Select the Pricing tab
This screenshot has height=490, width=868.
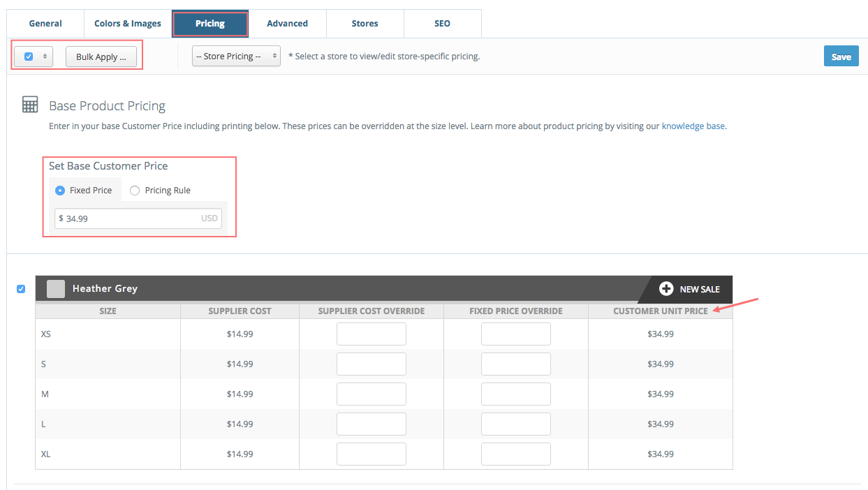click(210, 24)
